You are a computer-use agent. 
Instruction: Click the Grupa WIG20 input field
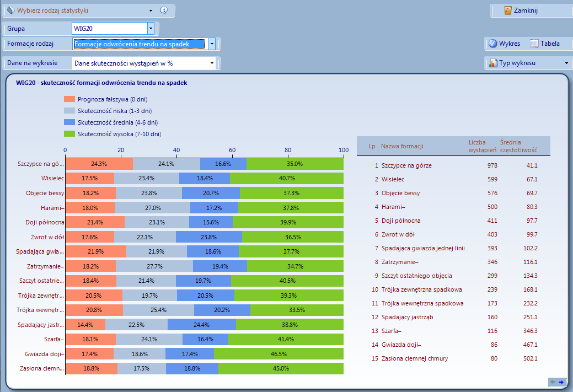click(x=110, y=28)
